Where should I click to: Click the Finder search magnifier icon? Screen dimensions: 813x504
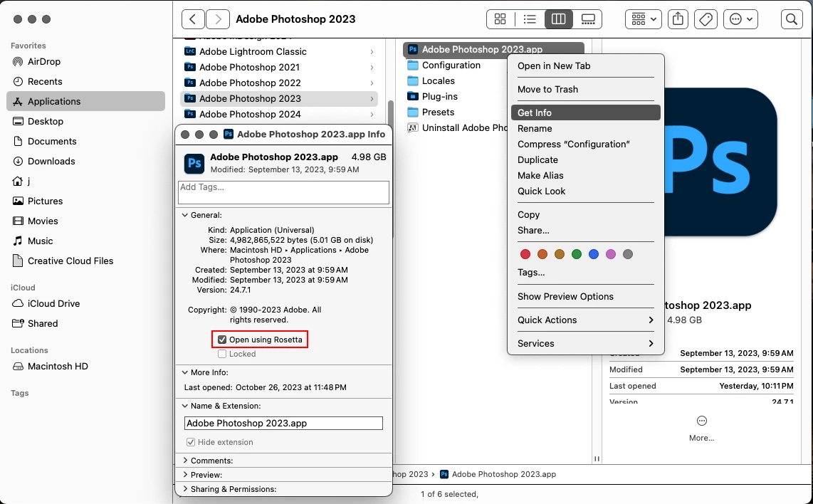(x=791, y=19)
